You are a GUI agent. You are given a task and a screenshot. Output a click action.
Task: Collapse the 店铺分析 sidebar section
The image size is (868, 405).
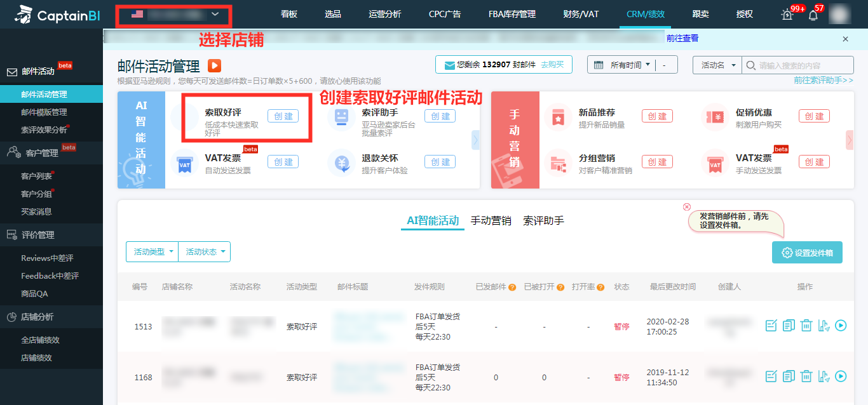pyautogui.click(x=51, y=317)
